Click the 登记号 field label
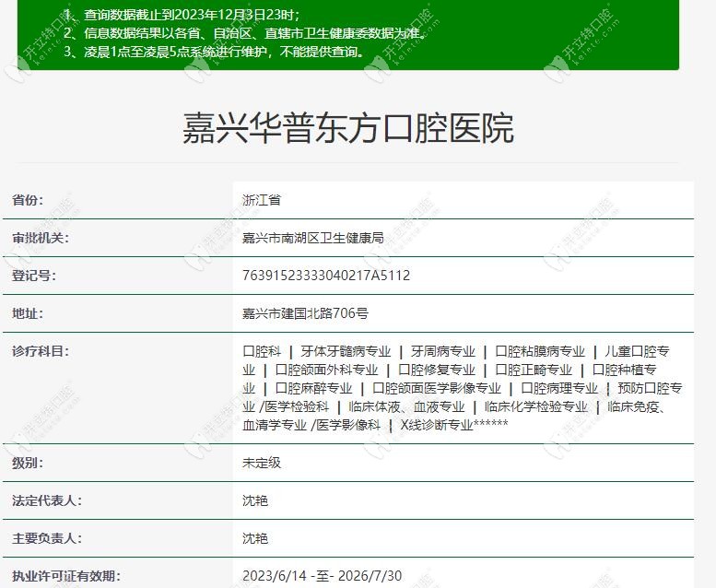The height and width of the screenshot is (588, 716). click(x=34, y=276)
